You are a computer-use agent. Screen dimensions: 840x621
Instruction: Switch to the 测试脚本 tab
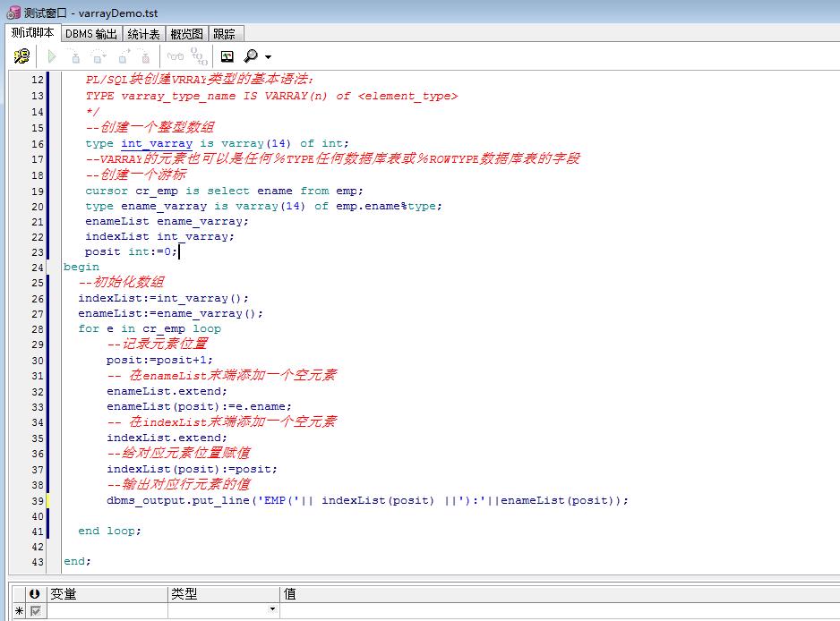click(x=32, y=32)
